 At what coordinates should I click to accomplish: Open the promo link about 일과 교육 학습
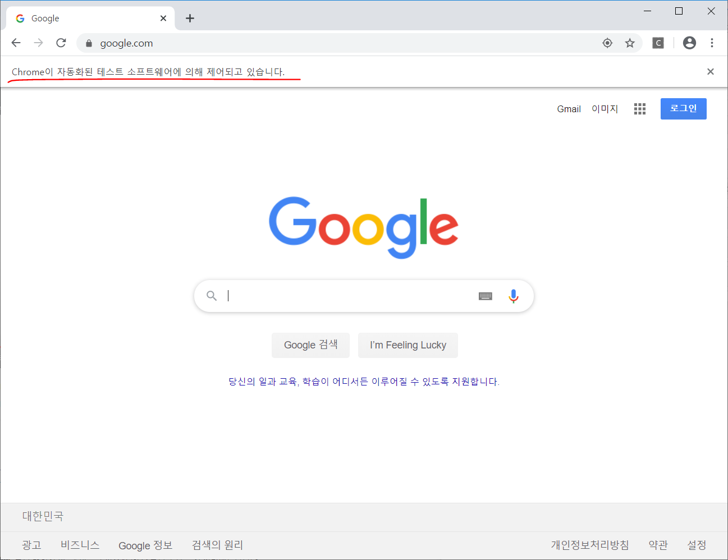pos(364,382)
